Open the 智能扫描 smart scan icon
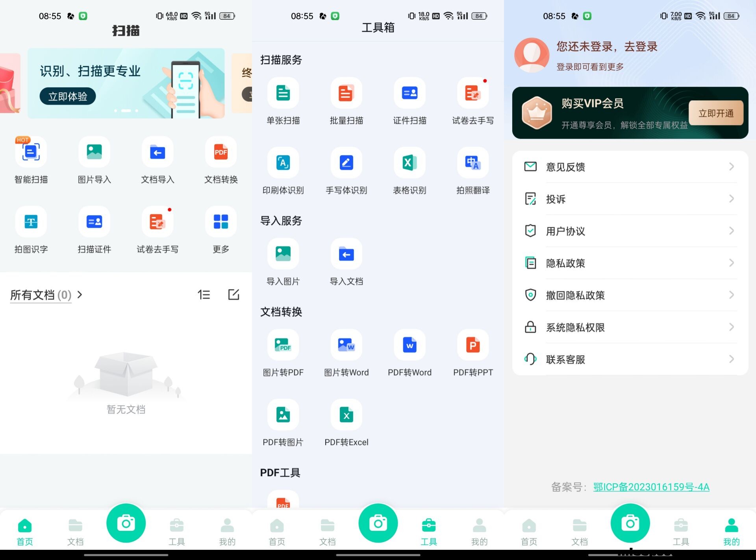The width and height of the screenshot is (756, 560). coord(31,152)
